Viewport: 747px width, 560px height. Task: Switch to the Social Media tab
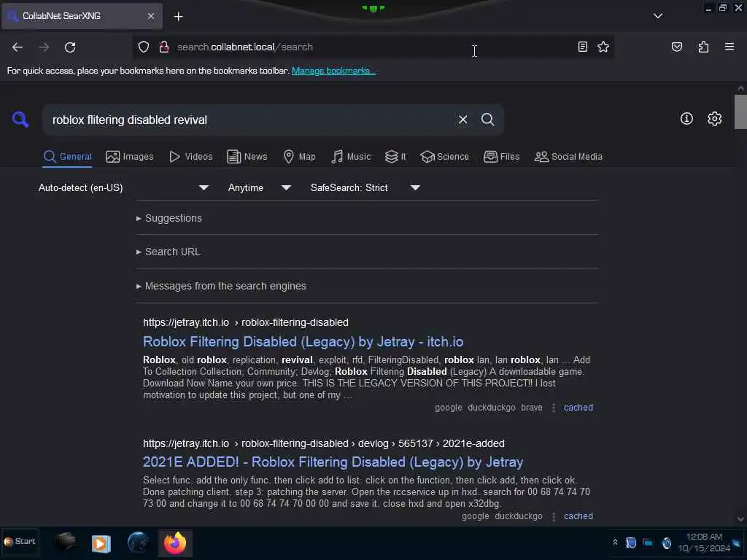pos(568,157)
